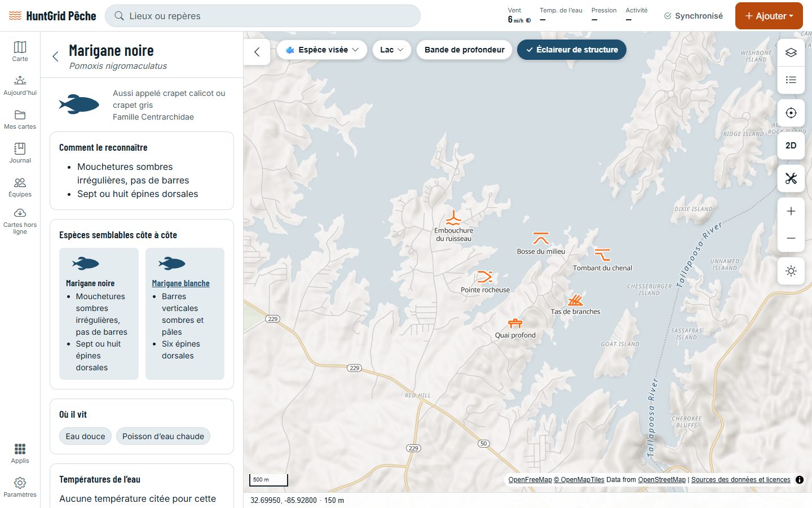
Task: Open the Équipes section
Action: (x=20, y=186)
